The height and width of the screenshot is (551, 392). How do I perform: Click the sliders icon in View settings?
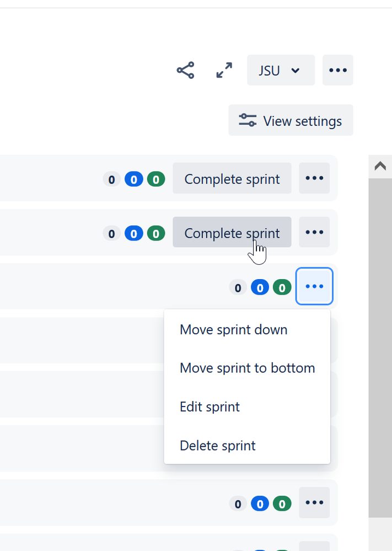248,120
